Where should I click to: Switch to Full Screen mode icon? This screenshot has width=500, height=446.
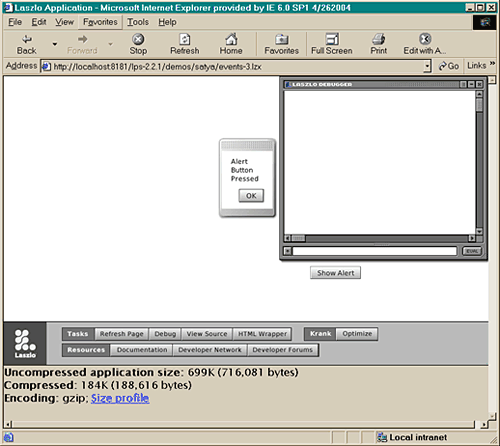coord(332,39)
